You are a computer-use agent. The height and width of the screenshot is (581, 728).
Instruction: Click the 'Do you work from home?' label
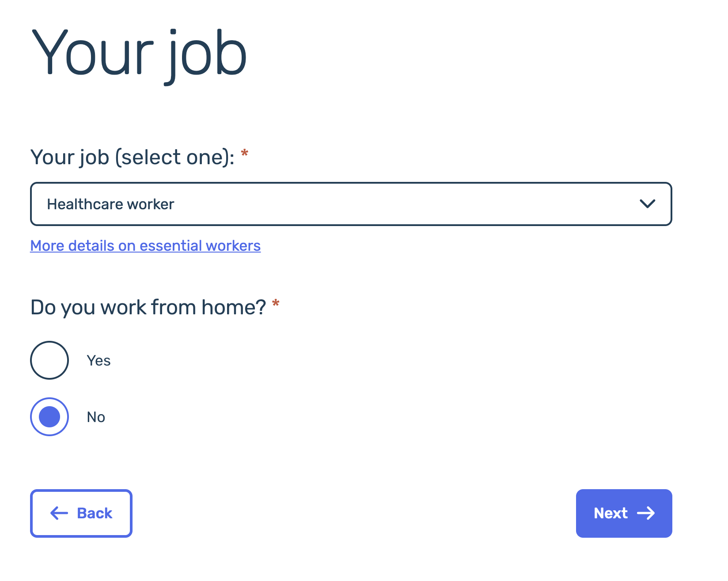coord(148,307)
